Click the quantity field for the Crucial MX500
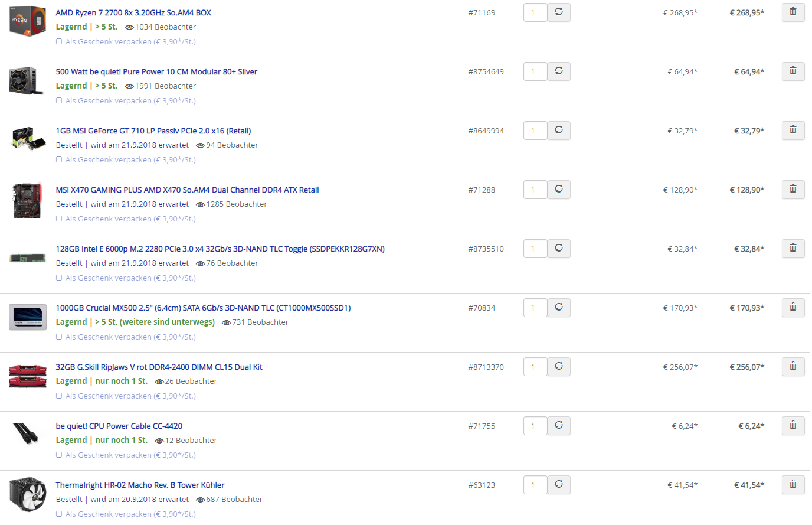 [535, 308]
